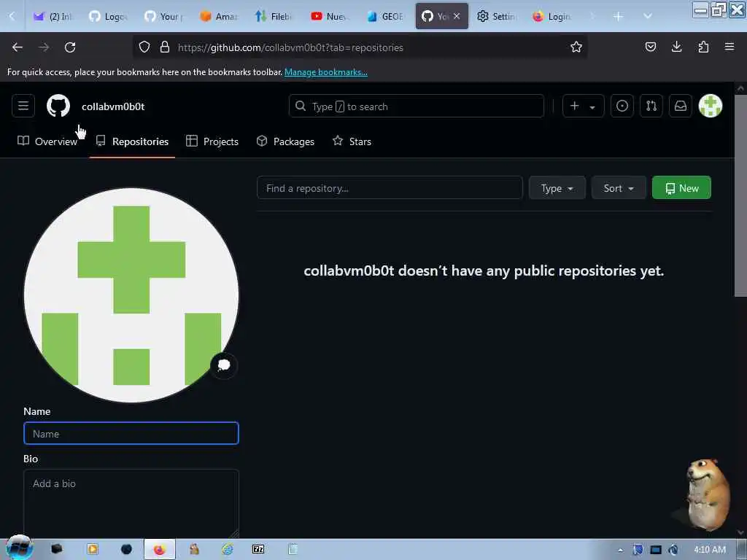
Task: Click into the Name input field
Action: [131, 433]
